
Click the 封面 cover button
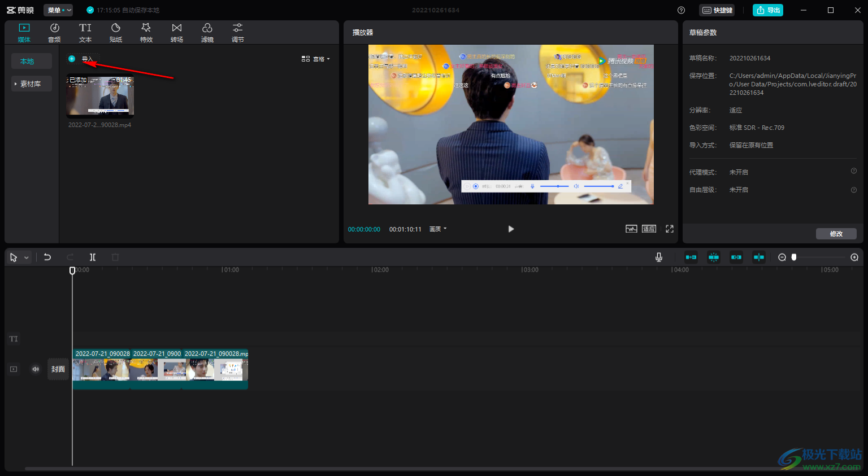click(x=58, y=369)
